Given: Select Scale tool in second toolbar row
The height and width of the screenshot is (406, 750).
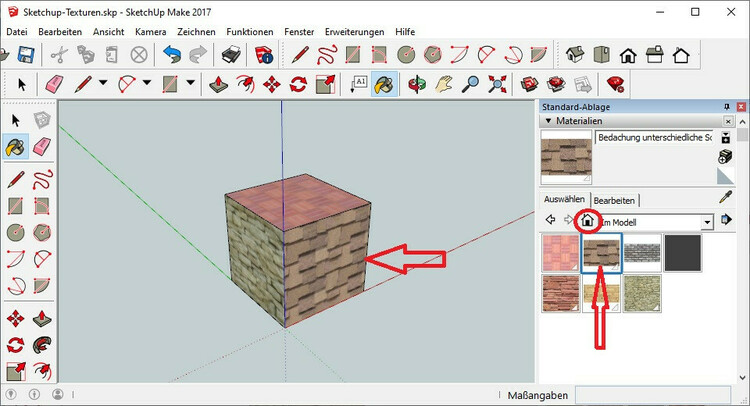Looking at the screenshot, I should point(325,85).
